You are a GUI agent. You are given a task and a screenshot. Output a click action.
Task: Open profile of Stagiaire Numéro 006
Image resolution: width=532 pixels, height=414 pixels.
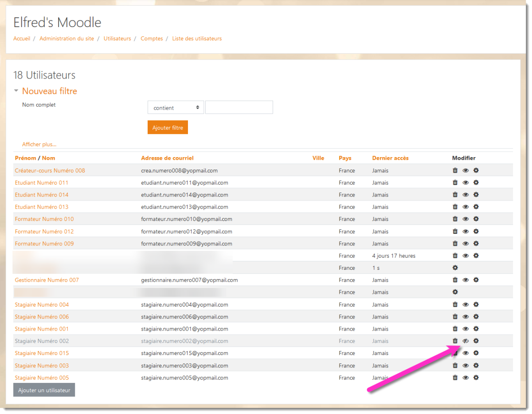(x=42, y=317)
